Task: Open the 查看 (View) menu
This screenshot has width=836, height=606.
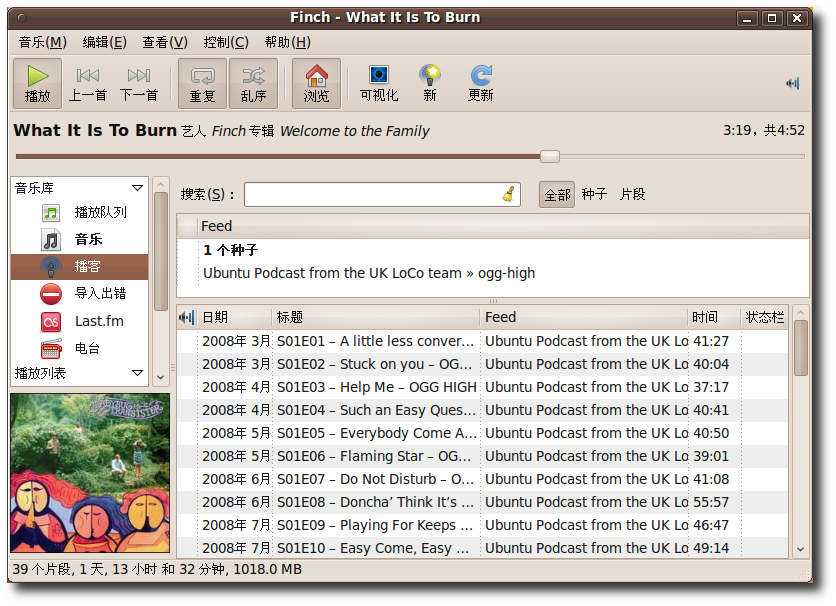Action: [x=165, y=42]
